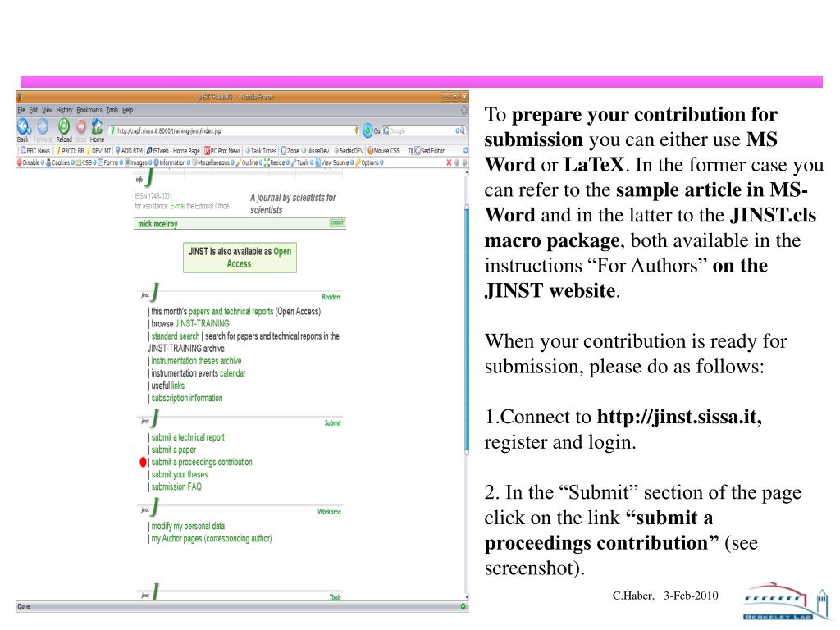Click the Firefox logo in title bar
The height and width of the screenshot is (630, 840).
tap(19, 97)
